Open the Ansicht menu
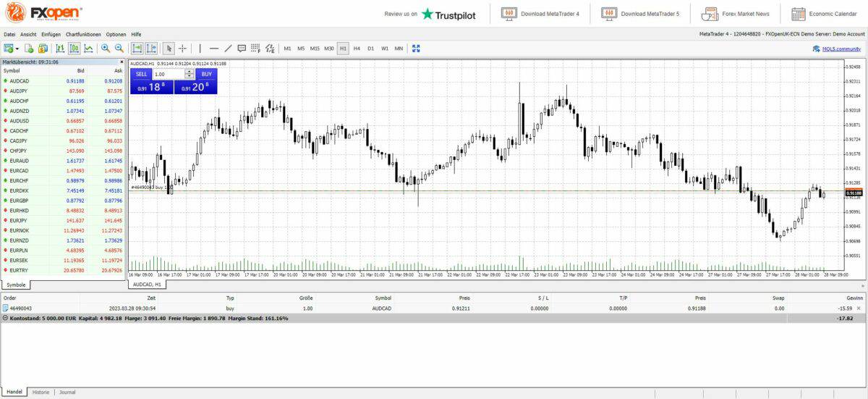The image size is (868, 399). tap(28, 34)
